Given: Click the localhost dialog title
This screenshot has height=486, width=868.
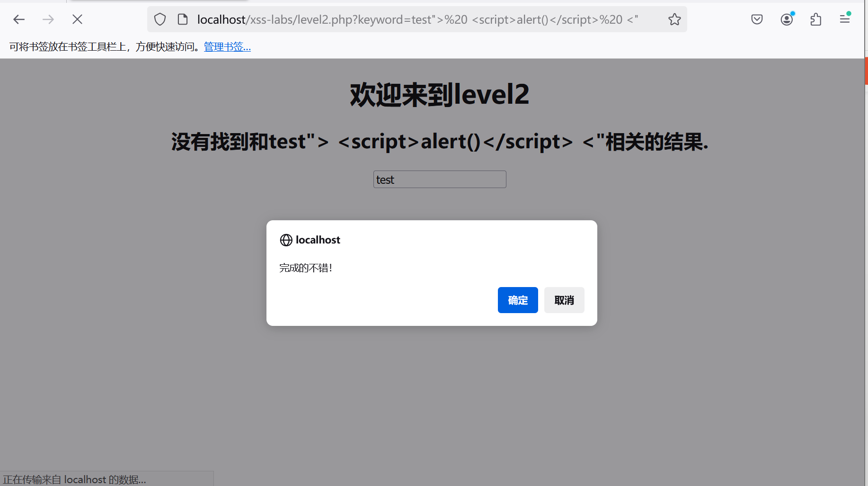Looking at the screenshot, I should (x=318, y=240).
